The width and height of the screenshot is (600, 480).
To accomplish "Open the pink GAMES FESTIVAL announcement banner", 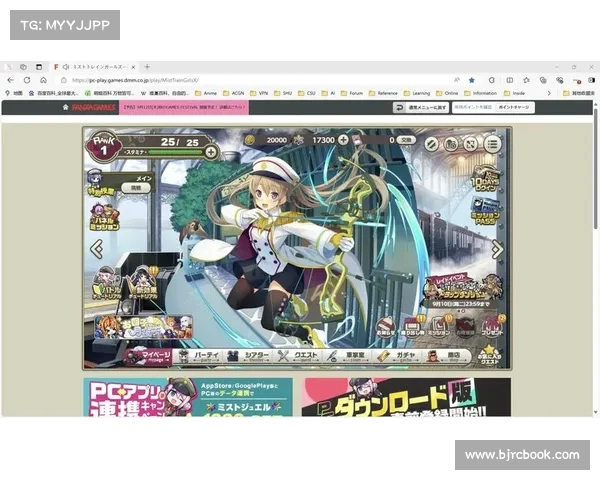I will click(x=184, y=107).
